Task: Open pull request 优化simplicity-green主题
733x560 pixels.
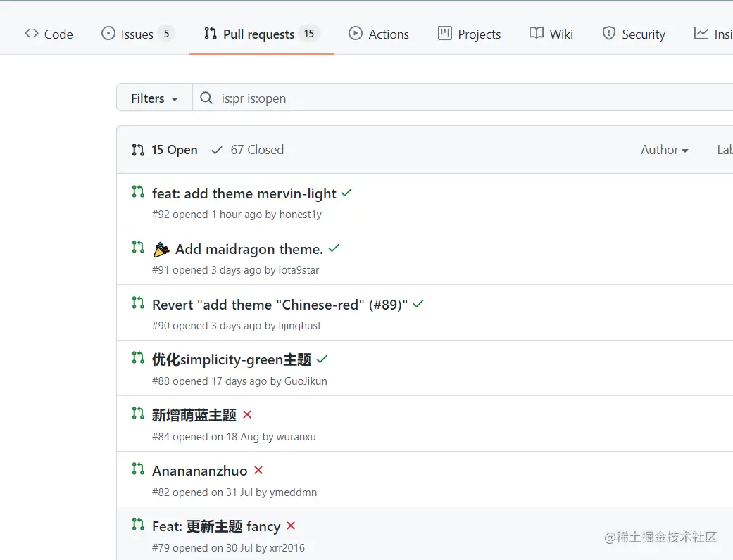Action: 232,359
